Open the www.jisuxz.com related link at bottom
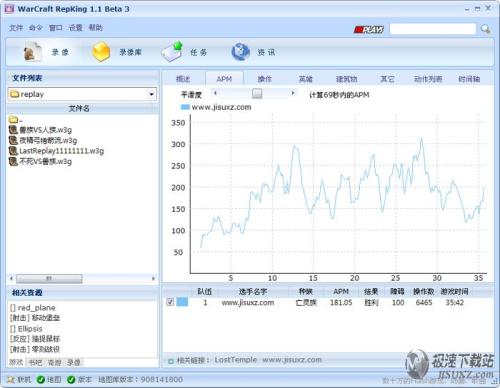 [x=292, y=360]
